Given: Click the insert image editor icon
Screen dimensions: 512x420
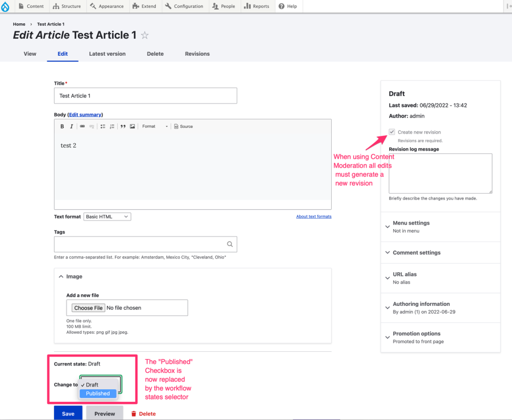Looking at the screenshot, I should (x=132, y=127).
